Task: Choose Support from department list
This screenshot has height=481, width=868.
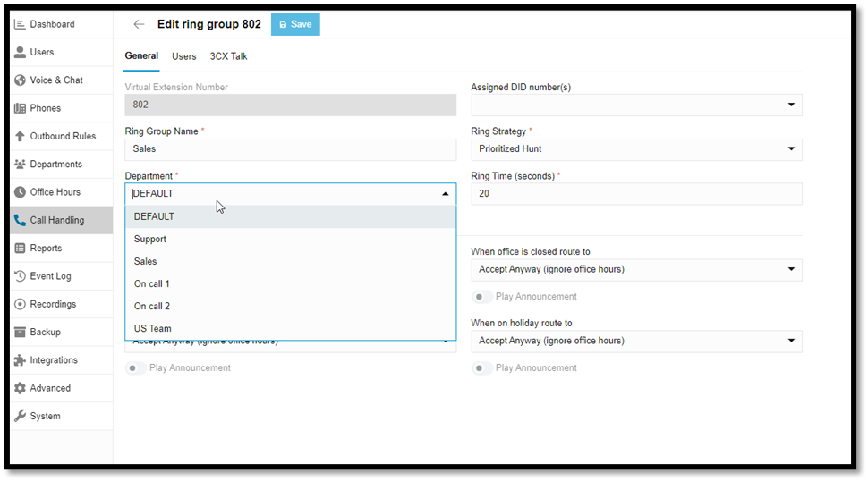Action: click(150, 240)
